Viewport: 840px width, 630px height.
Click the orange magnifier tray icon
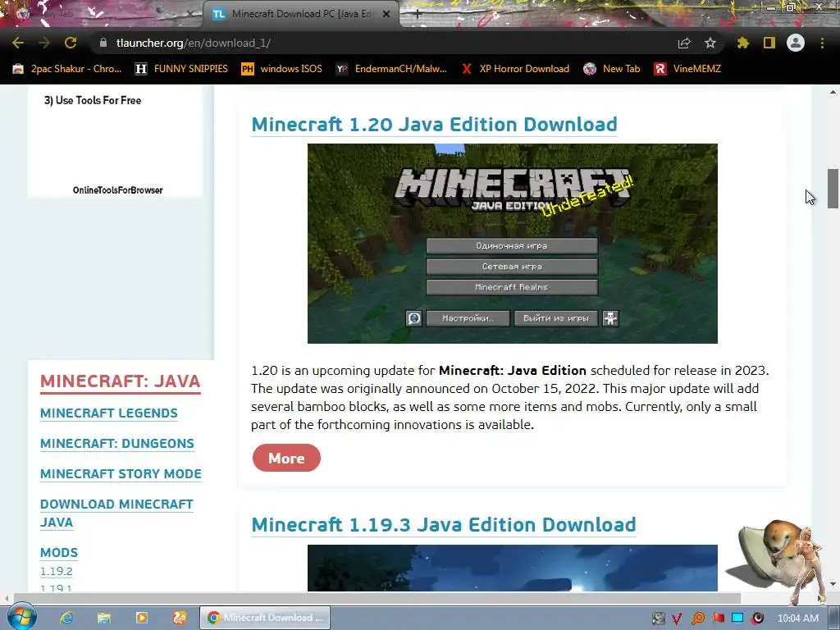coord(698,619)
